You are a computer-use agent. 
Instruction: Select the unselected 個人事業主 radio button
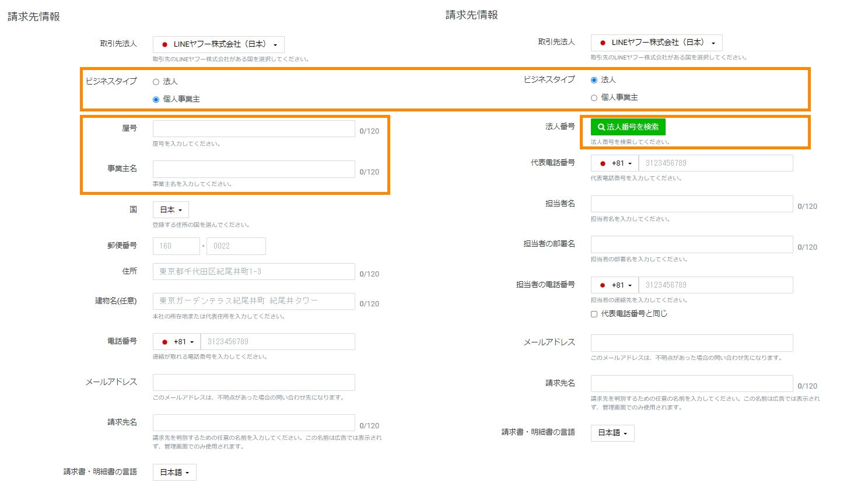tap(594, 98)
